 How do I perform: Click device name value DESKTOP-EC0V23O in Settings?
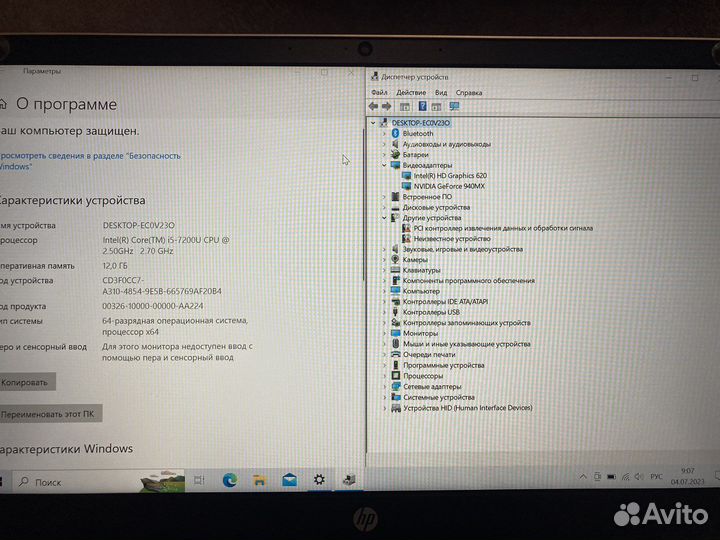click(138, 225)
